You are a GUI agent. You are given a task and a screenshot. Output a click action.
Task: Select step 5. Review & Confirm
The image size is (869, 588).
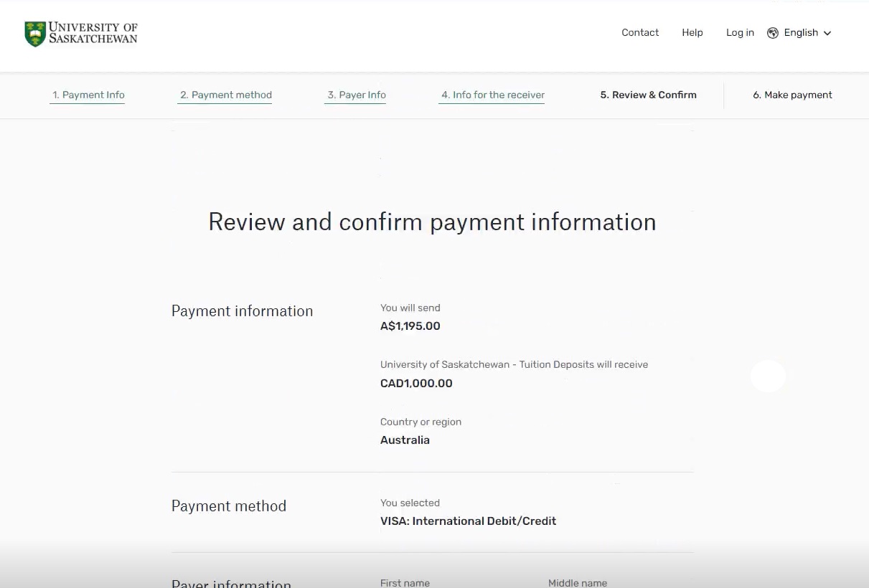[x=649, y=95]
